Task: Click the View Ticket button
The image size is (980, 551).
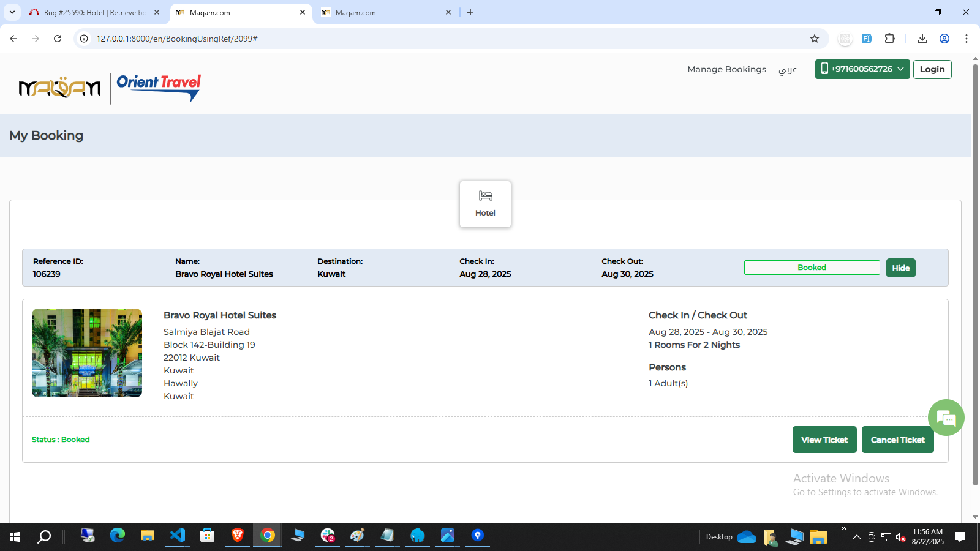Action: pyautogui.click(x=824, y=440)
